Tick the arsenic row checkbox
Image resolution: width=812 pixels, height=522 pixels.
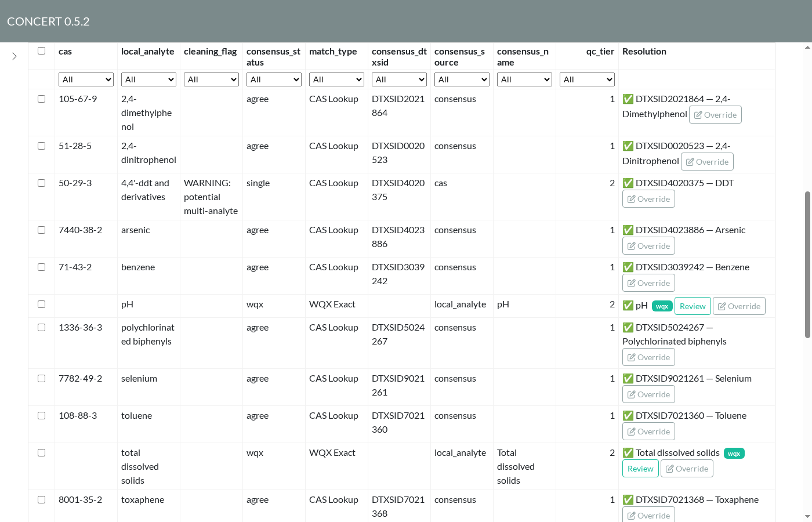[42, 230]
